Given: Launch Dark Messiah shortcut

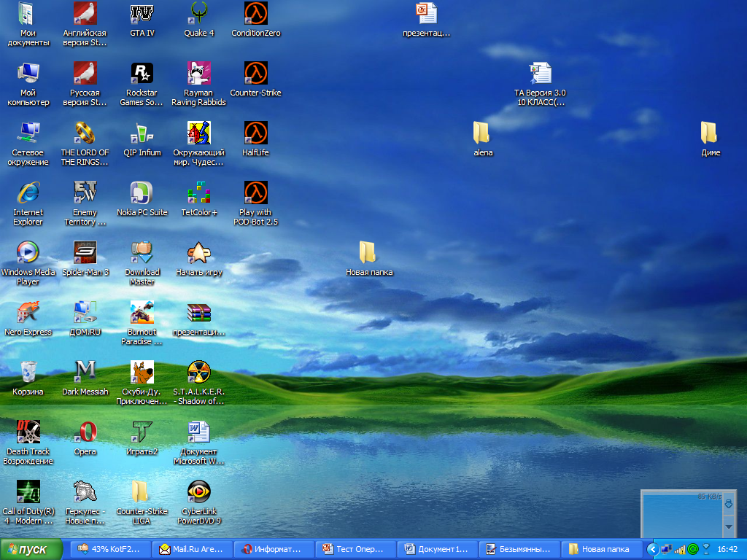Looking at the screenshot, I should pos(85,378).
